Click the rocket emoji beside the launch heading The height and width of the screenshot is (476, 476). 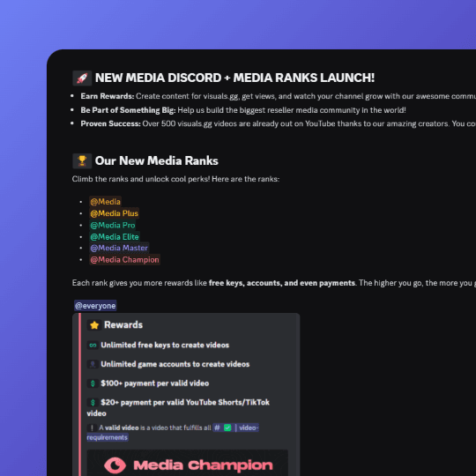coord(82,78)
